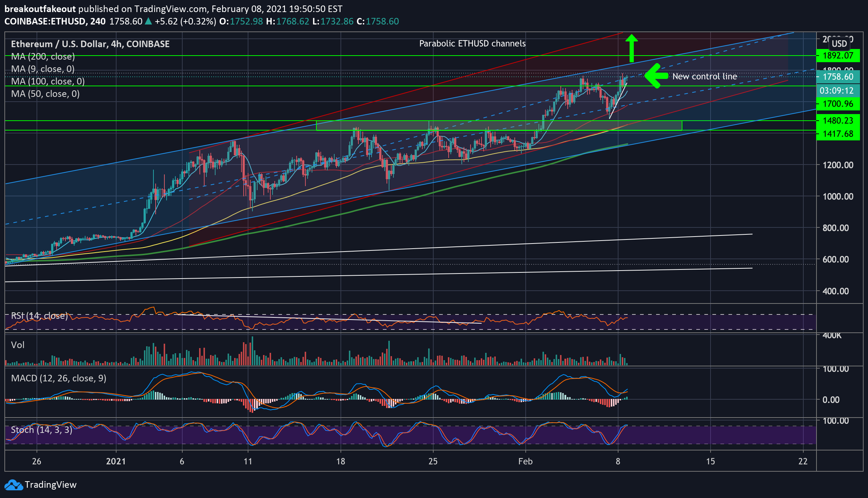This screenshot has width=868, height=498.
Task: Click the 1892.07 price level tag
Action: click(x=838, y=56)
